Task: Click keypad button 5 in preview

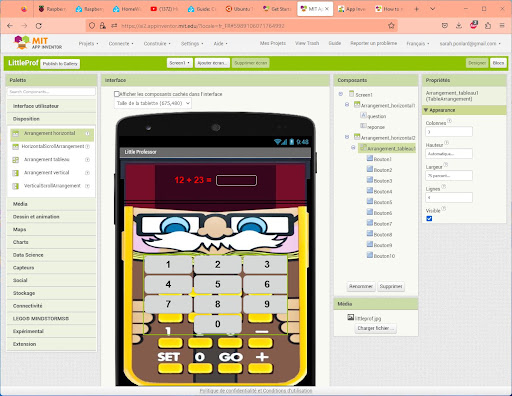Action: (x=218, y=284)
